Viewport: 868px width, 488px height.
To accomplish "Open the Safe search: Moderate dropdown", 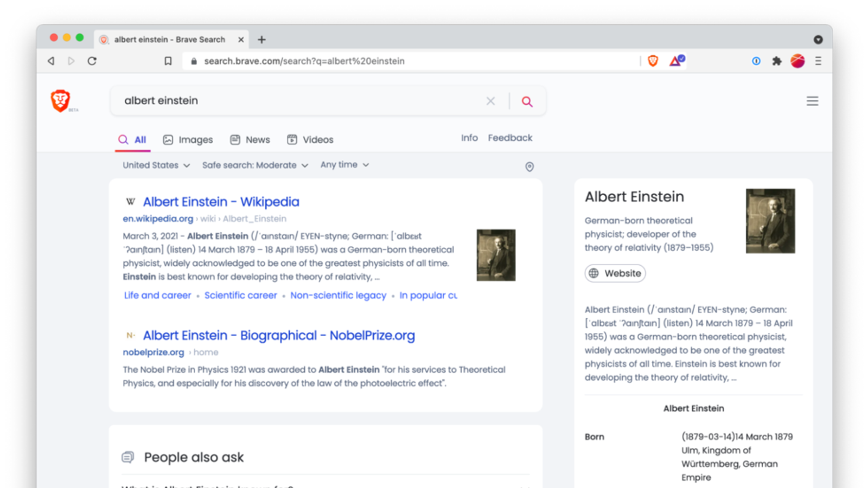I will (x=255, y=165).
